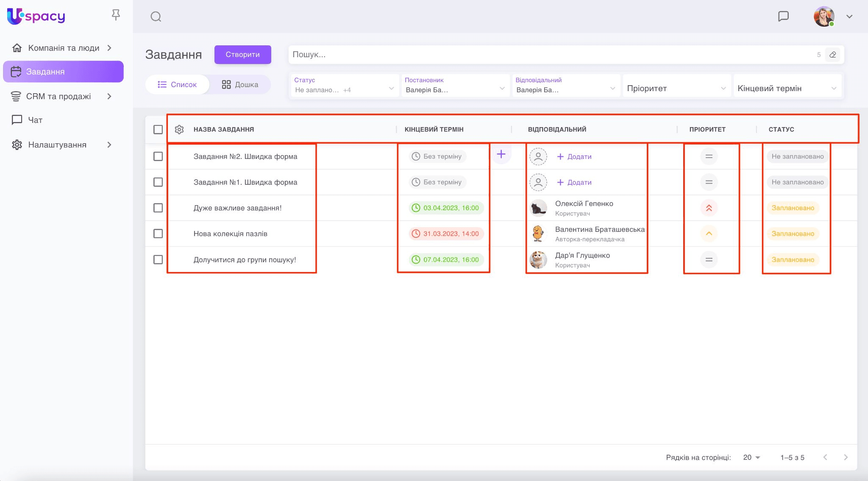Open the Пріоритет filter dropdown

tap(676, 88)
